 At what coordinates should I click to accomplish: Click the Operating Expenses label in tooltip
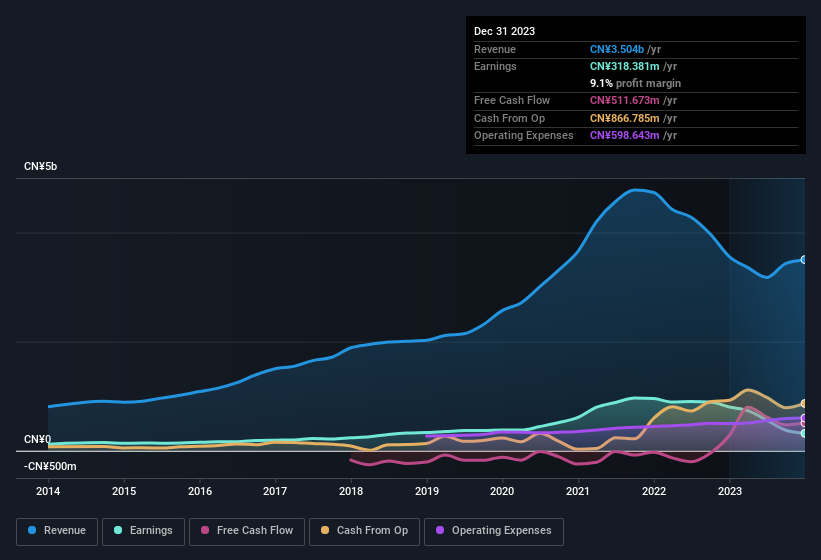(x=524, y=135)
